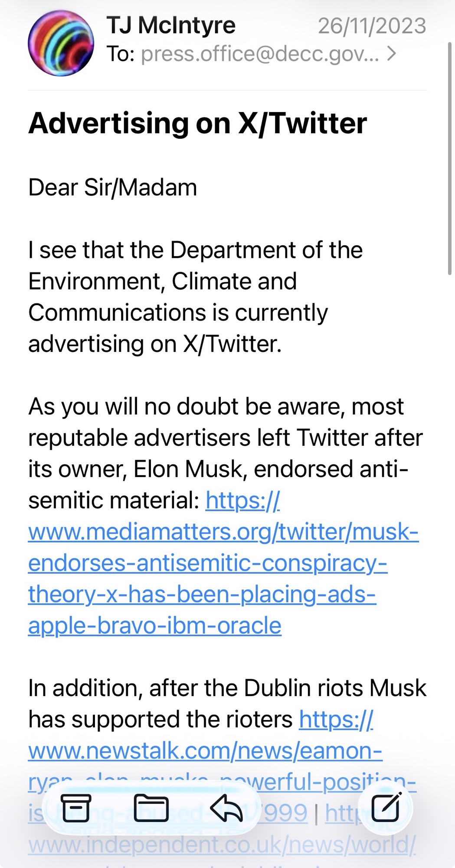The height and width of the screenshot is (868, 455).
Task: Open the independent.co.uk news link
Action: point(221,845)
